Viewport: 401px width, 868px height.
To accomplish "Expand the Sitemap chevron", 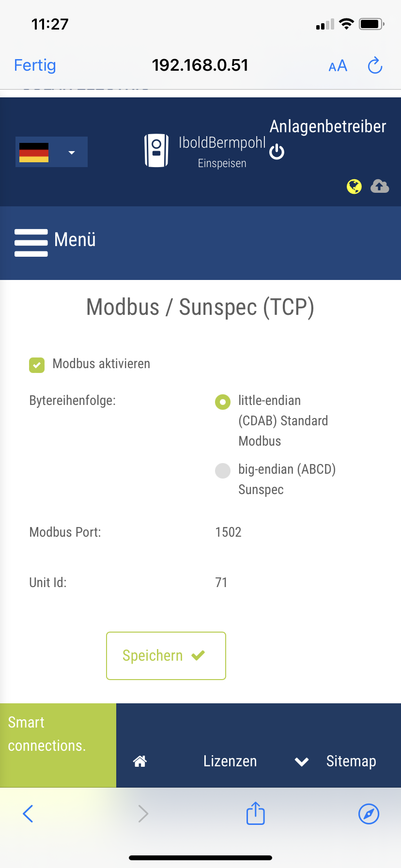I will point(302,762).
